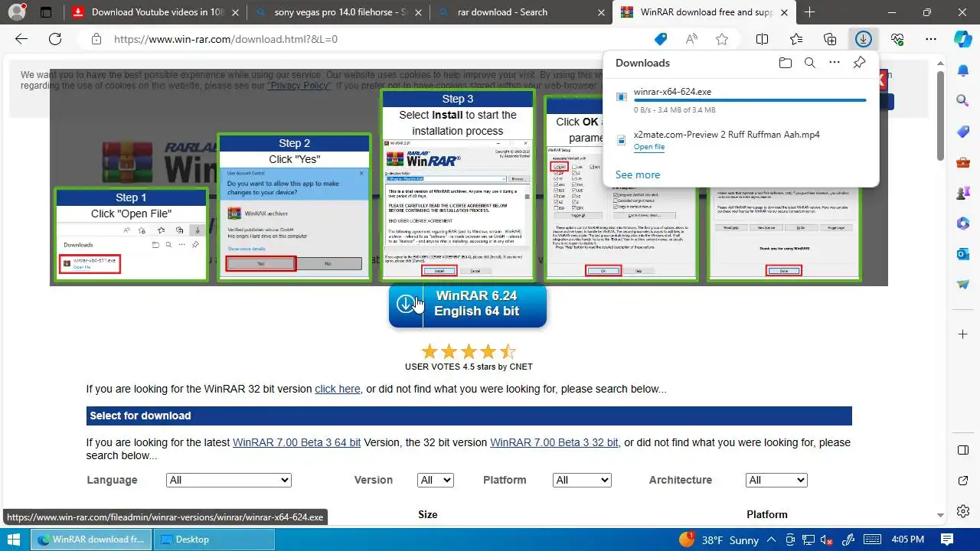This screenshot has height=551, width=980.
Task: Open Edge Settings and more menu
Action: (931, 39)
